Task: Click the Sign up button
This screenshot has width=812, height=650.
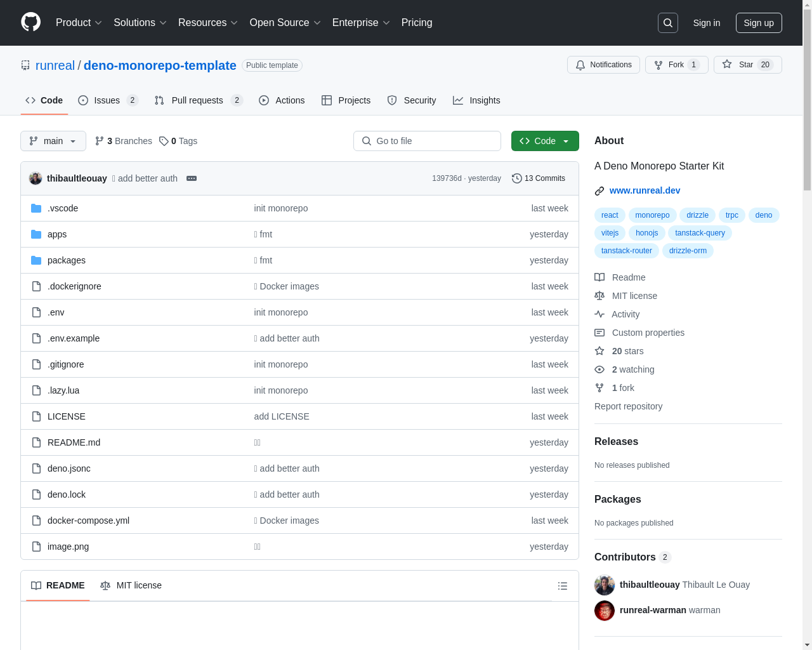Action: 759,23
